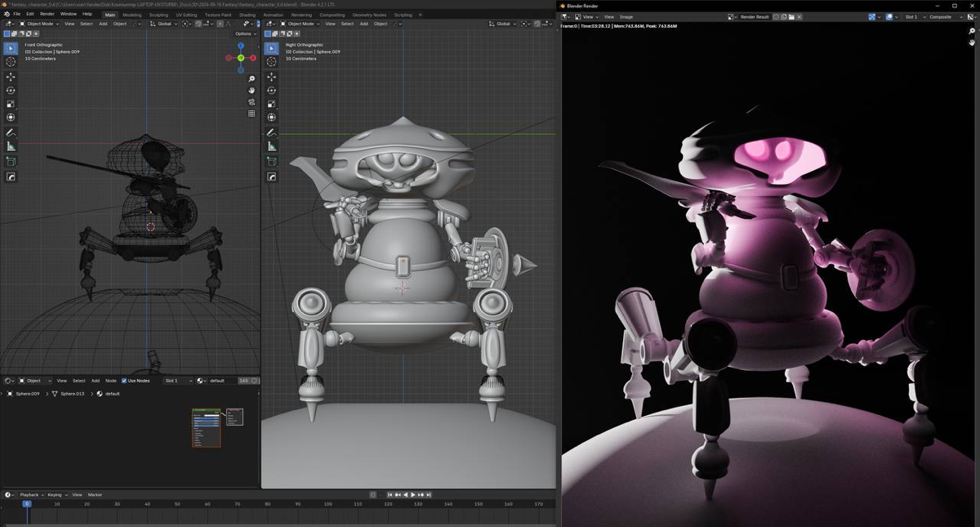
Task: Click the pan hand icon in the Front Orthographic viewport
Action: (x=252, y=90)
